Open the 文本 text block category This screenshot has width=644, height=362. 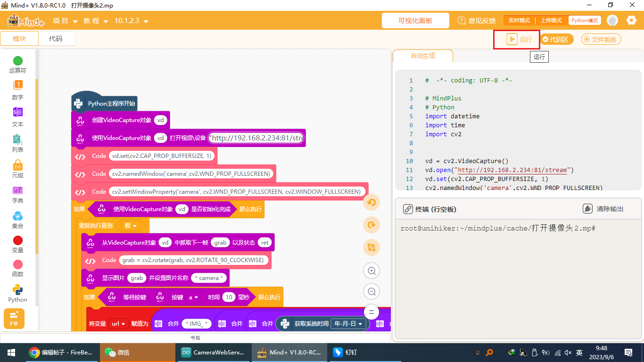(x=17, y=117)
